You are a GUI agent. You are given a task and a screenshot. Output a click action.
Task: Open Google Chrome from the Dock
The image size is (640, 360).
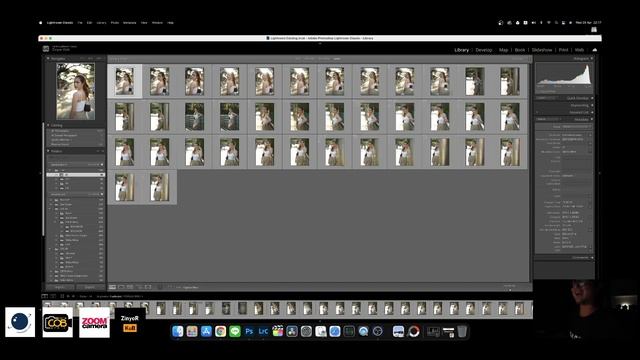220,331
